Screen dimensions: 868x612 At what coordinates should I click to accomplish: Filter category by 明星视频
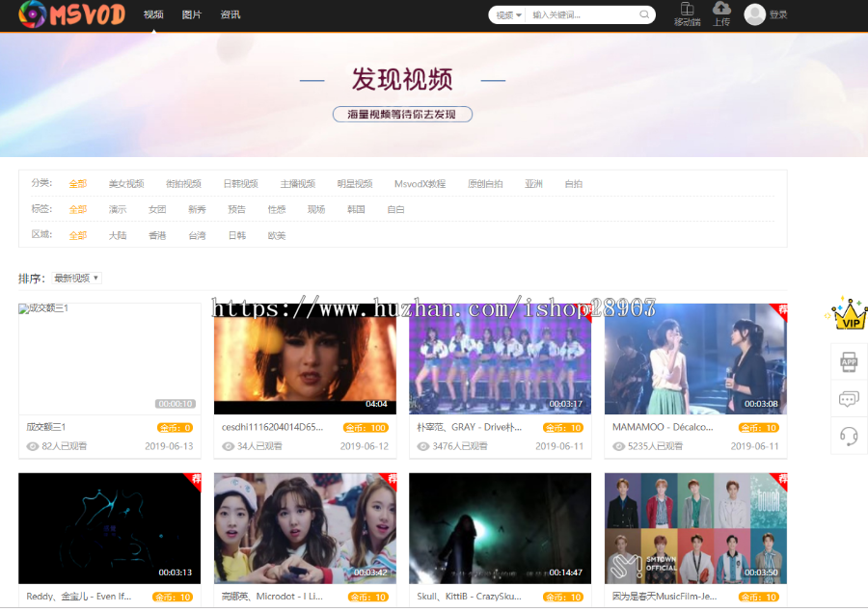(354, 184)
